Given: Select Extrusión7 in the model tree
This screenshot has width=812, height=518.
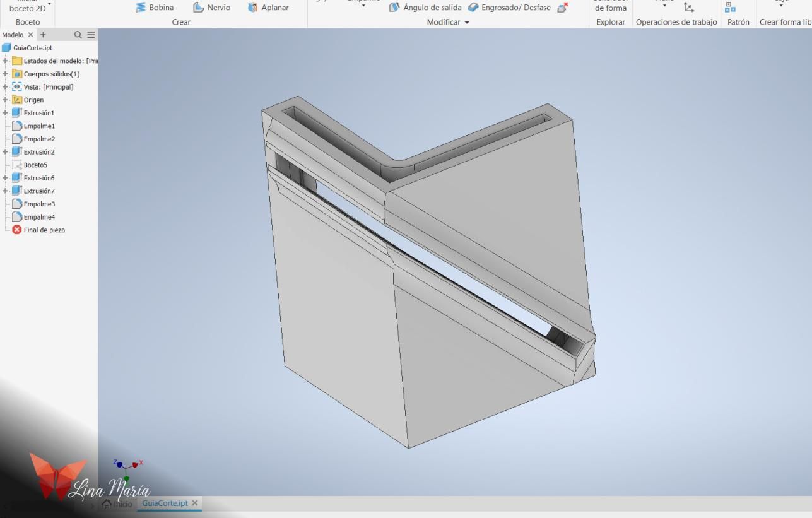Looking at the screenshot, I should (x=39, y=191).
